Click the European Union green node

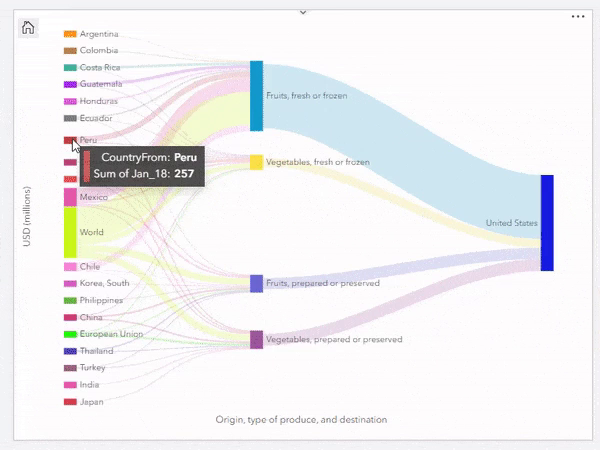pos(70,334)
